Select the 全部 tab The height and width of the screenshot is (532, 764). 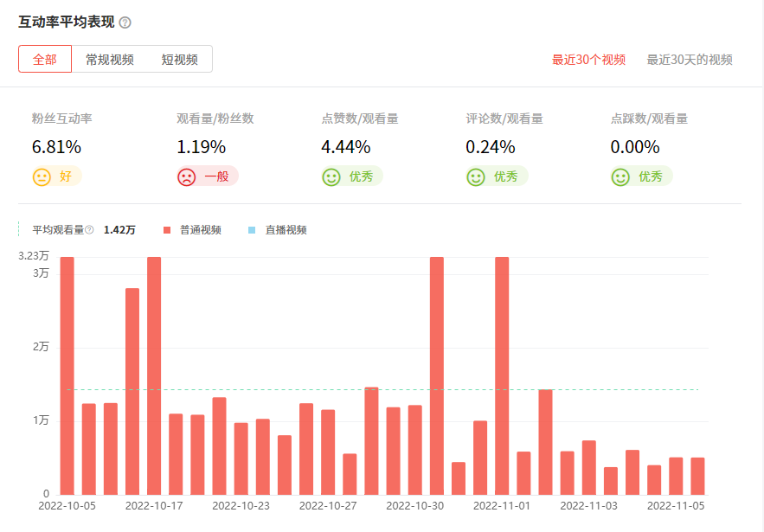pyautogui.click(x=45, y=60)
